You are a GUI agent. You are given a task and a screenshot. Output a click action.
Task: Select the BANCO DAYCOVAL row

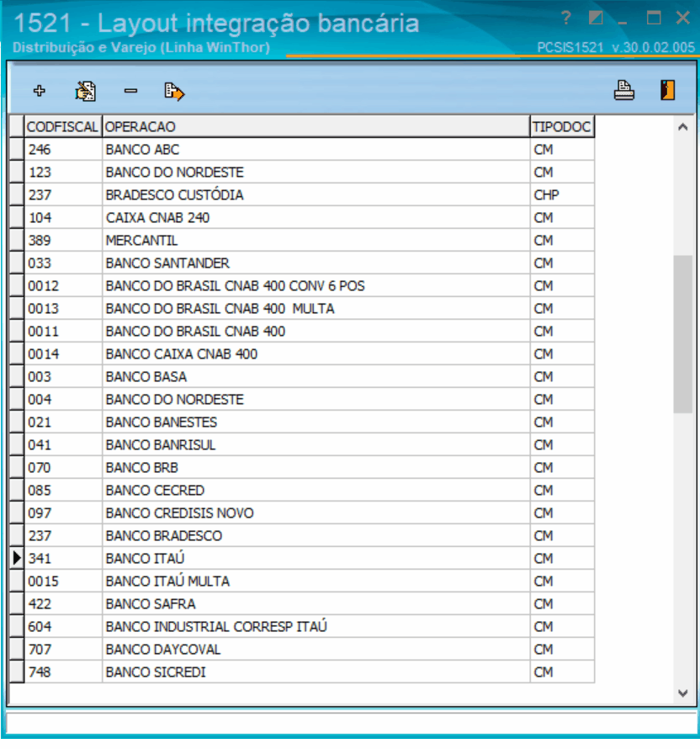(302, 649)
